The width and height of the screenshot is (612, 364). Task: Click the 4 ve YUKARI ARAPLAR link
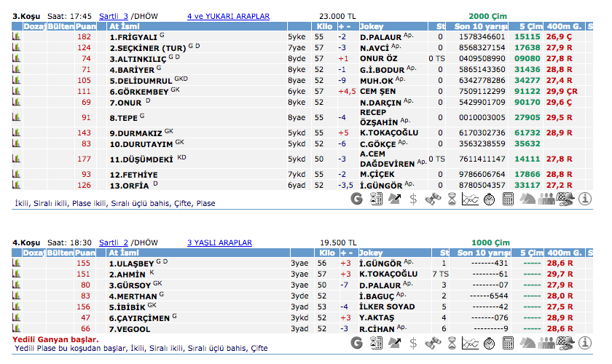[x=228, y=16]
